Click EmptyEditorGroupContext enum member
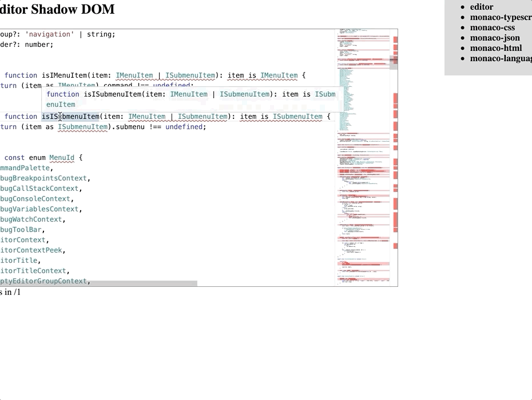Viewport: 532px width, 400px height. point(43,281)
